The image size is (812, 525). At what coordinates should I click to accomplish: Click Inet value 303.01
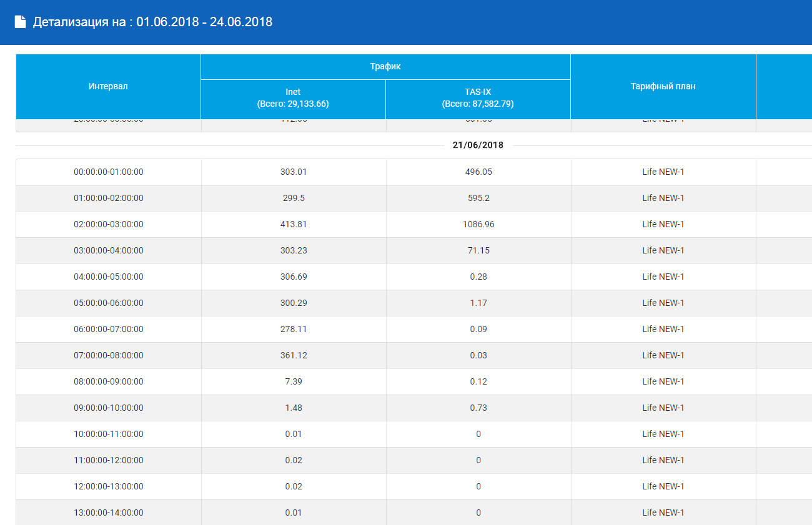click(294, 172)
